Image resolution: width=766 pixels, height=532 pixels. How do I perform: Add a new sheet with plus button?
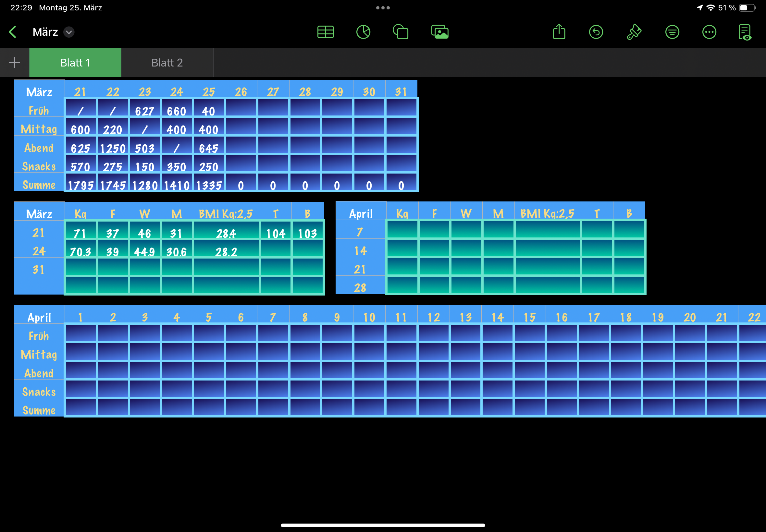[x=14, y=63]
